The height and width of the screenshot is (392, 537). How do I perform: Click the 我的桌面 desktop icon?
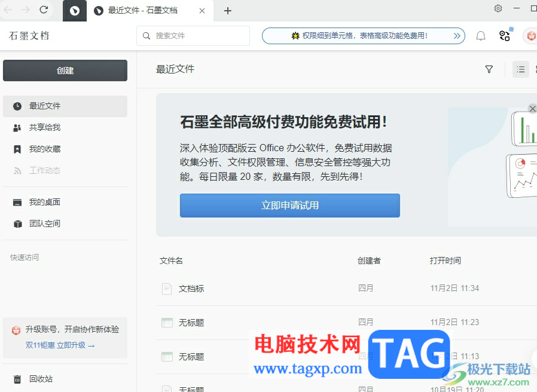17,203
